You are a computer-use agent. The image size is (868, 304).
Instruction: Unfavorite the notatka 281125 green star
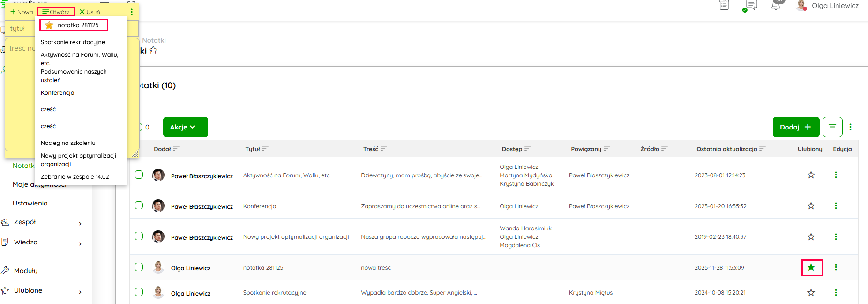tap(811, 267)
